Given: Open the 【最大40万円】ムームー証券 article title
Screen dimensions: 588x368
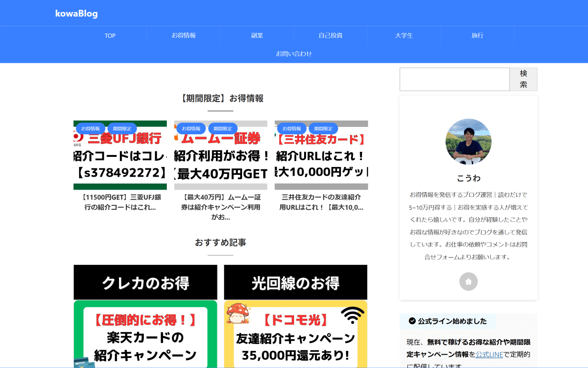Looking at the screenshot, I should 220,207.
